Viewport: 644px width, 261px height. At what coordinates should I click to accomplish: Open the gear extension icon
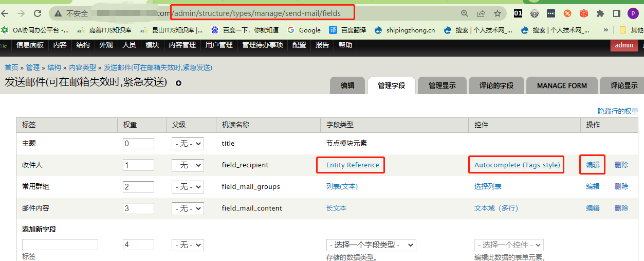tap(535, 13)
